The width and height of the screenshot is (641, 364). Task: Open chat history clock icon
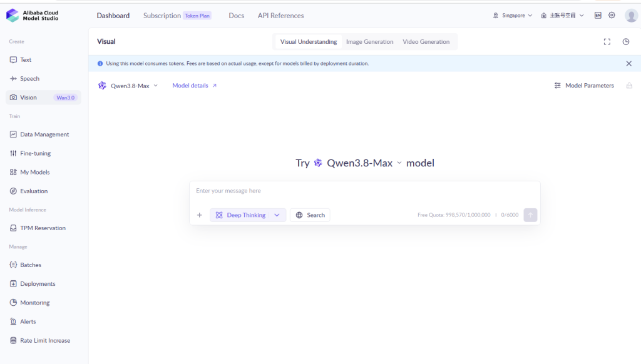click(626, 42)
